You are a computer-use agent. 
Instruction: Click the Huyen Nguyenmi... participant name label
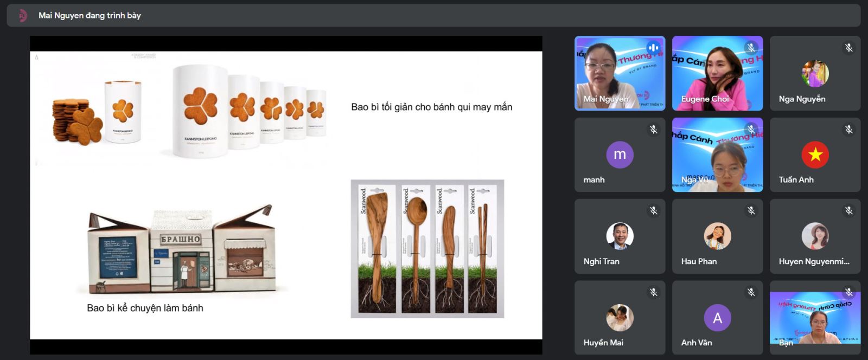click(814, 261)
